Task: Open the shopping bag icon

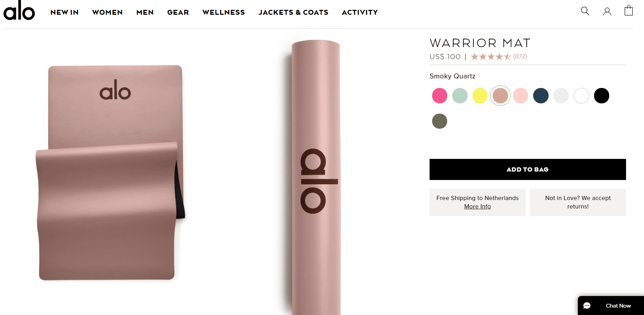Action: (x=629, y=11)
